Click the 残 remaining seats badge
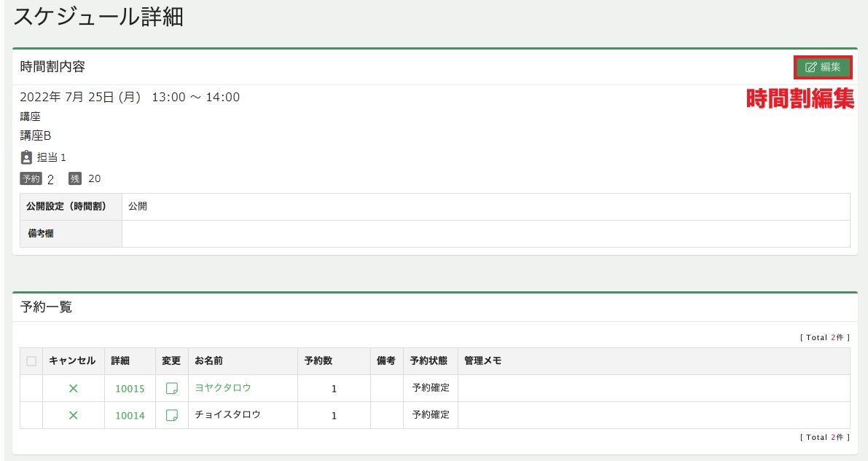868x461 pixels. [75, 178]
